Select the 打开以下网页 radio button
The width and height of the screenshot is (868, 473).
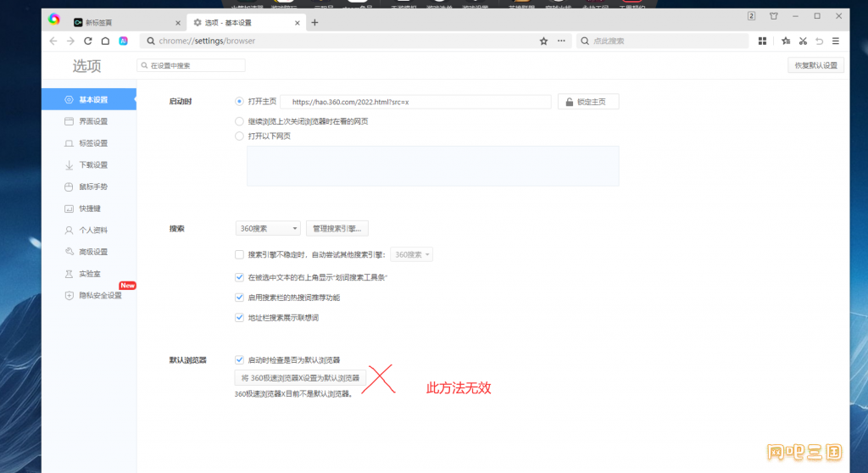239,136
